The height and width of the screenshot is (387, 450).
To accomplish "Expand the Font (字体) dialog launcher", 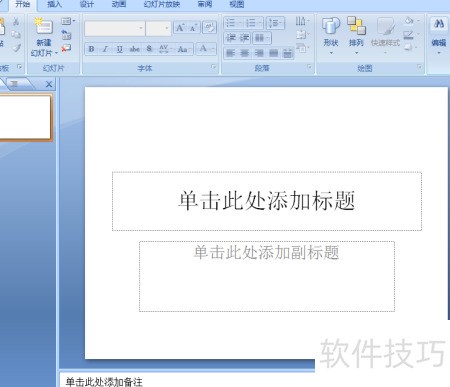I will [213, 67].
